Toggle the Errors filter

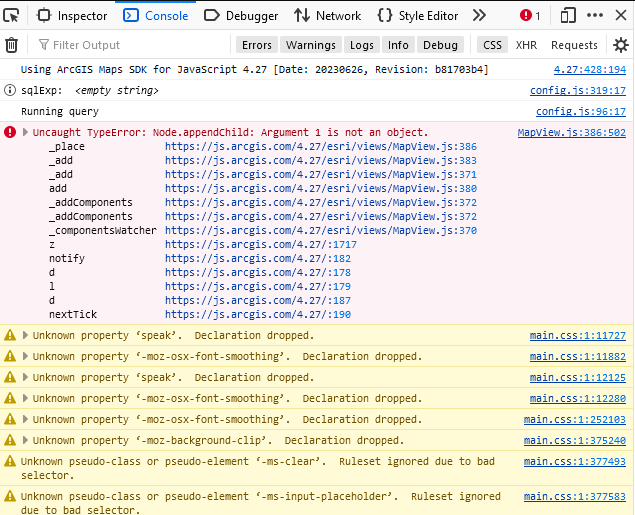(x=257, y=45)
